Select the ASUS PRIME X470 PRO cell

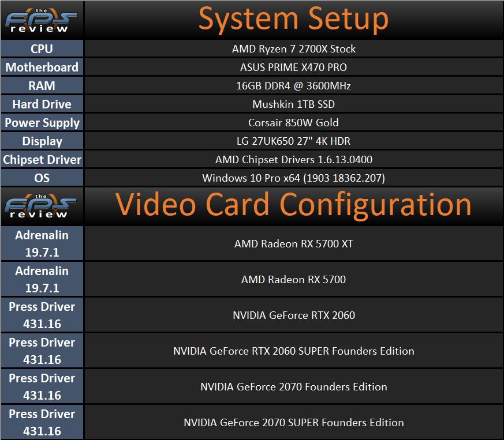[294, 67]
